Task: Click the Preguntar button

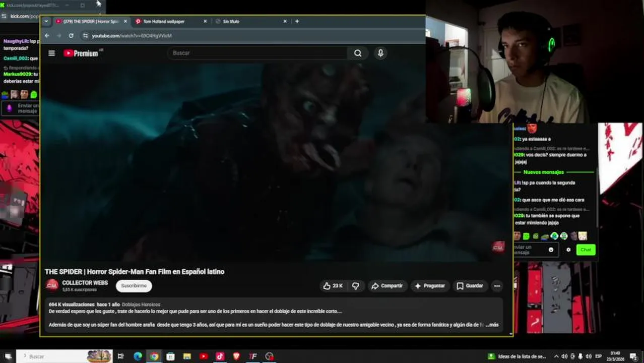Action: click(430, 286)
